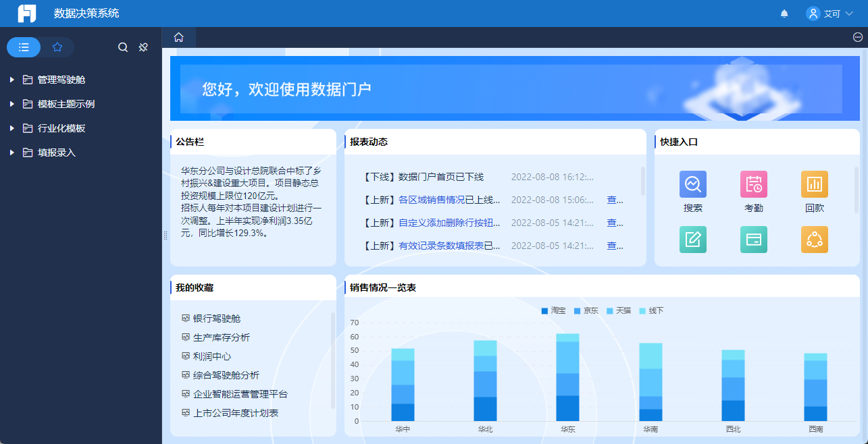Click 查看 link for 自定义添加删除行按钮 row
The width and height of the screenshot is (868, 444).
pos(615,223)
